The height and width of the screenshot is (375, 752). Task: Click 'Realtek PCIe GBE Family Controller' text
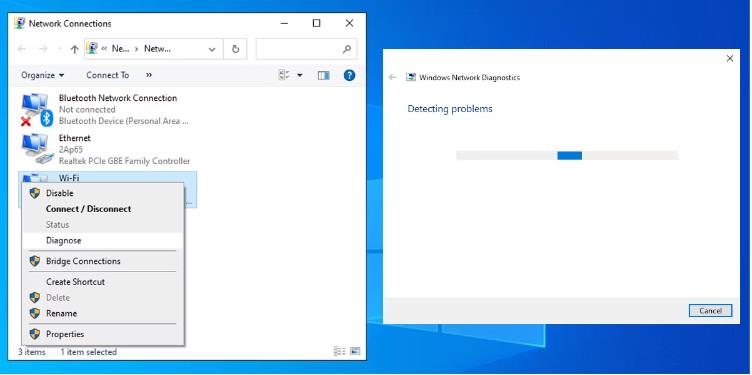click(124, 161)
